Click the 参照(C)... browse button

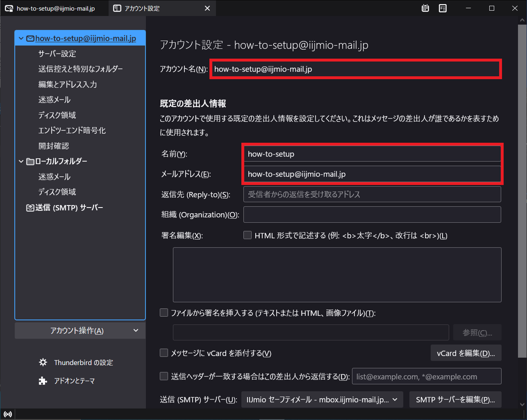coord(477,333)
